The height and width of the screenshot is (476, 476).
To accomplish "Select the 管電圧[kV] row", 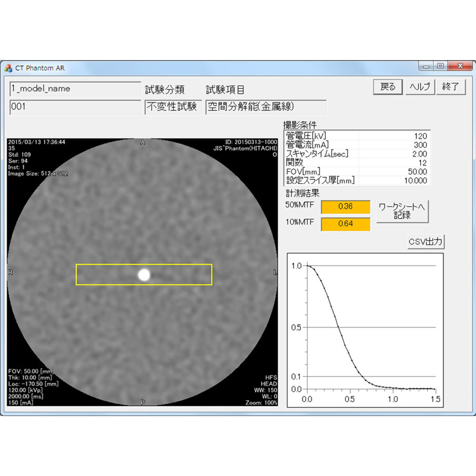I will pos(357,136).
